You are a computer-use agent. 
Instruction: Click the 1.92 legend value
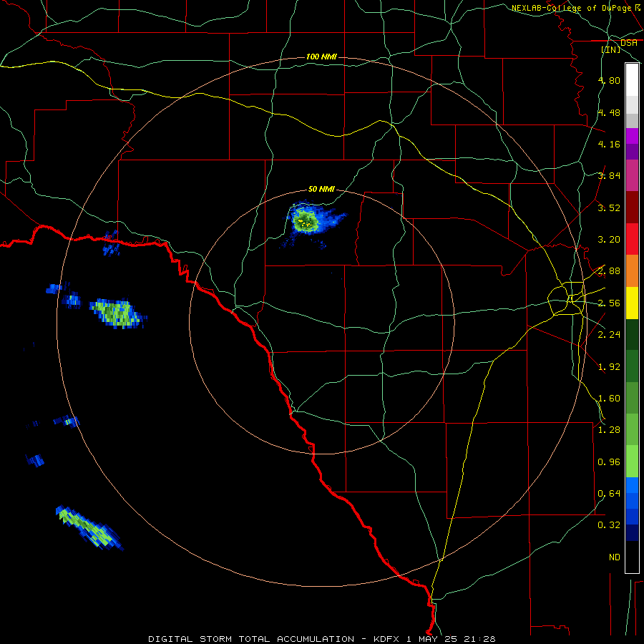point(609,367)
